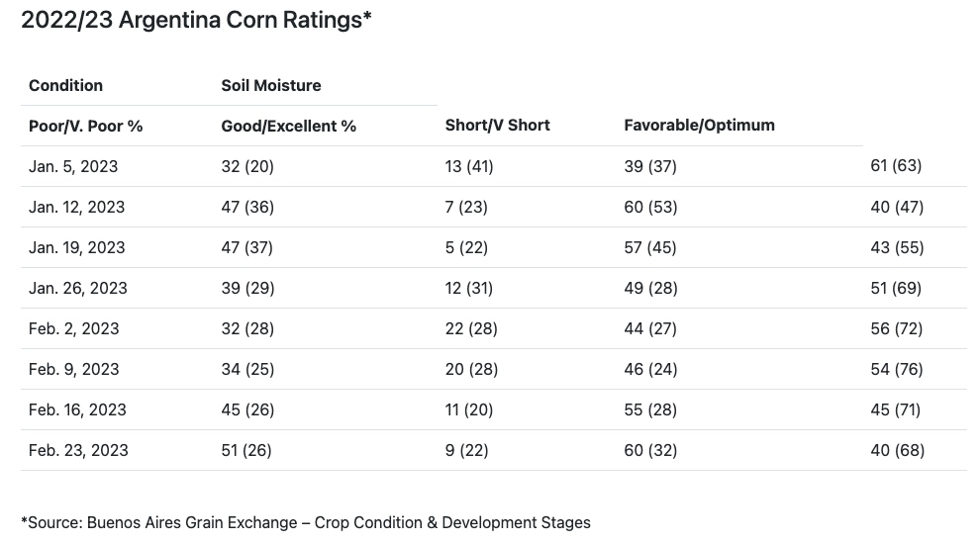
Task: Click the "60 (53)" value cell
Action: pos(650,207)
